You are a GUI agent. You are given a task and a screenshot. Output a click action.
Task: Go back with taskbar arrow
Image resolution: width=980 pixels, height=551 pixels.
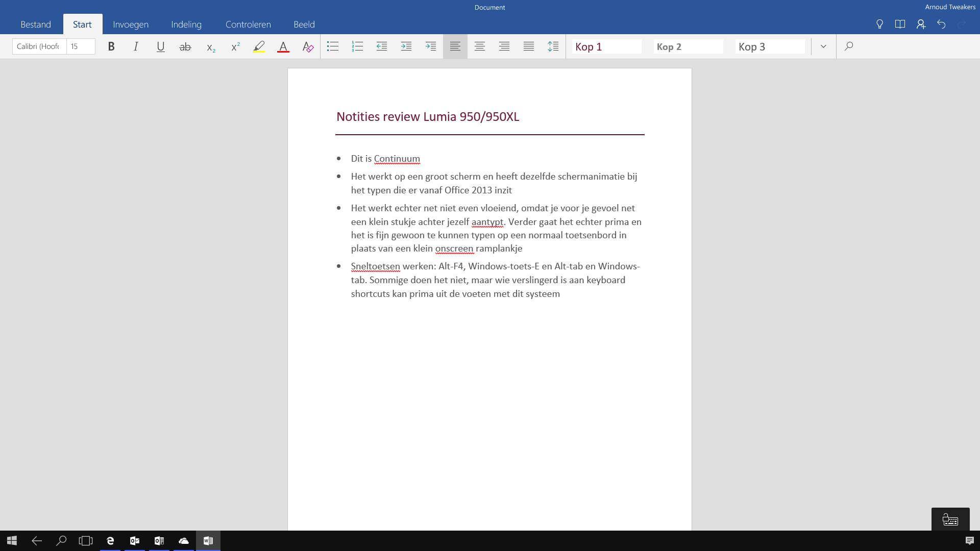coord(37,541)
